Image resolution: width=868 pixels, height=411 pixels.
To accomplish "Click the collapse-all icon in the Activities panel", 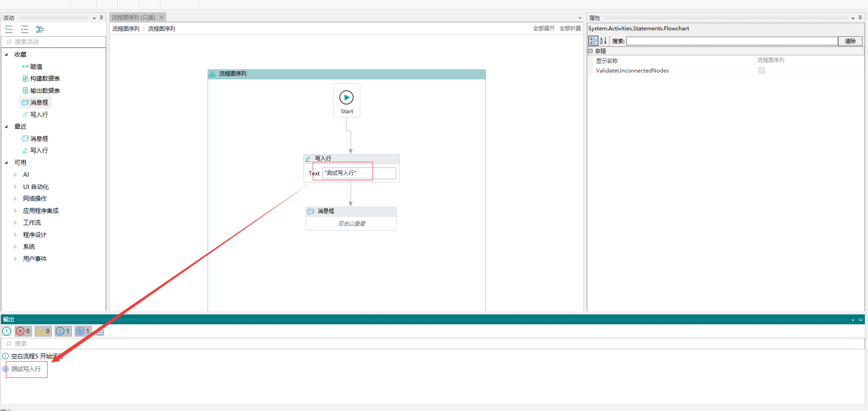I will tap(24, 29).
